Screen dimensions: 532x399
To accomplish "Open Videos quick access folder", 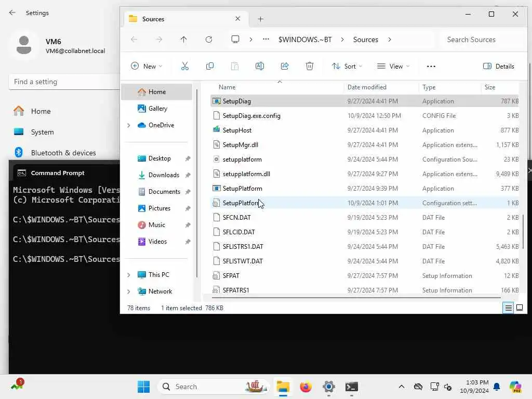I will tap(157, 242).
